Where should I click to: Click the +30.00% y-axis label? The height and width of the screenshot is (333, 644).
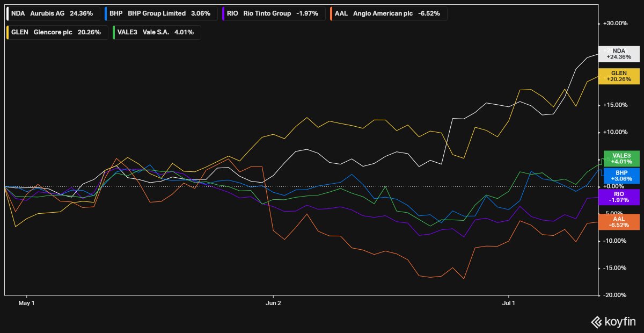(615, 23)
